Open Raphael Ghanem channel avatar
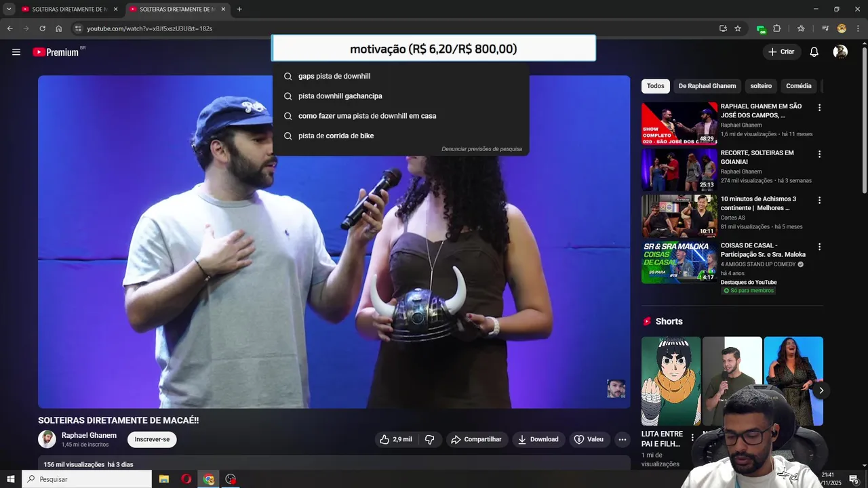 click(x=47, y=439)
